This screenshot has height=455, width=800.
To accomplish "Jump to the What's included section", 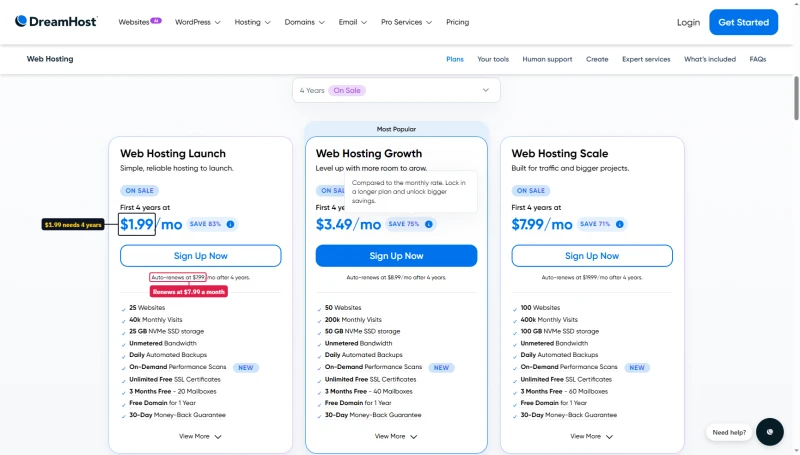I will click(x=710, y=59).
